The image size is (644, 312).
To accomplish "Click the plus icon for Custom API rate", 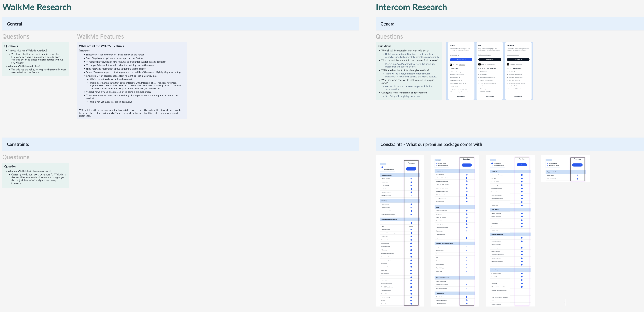I will click(x=522, y=230).
